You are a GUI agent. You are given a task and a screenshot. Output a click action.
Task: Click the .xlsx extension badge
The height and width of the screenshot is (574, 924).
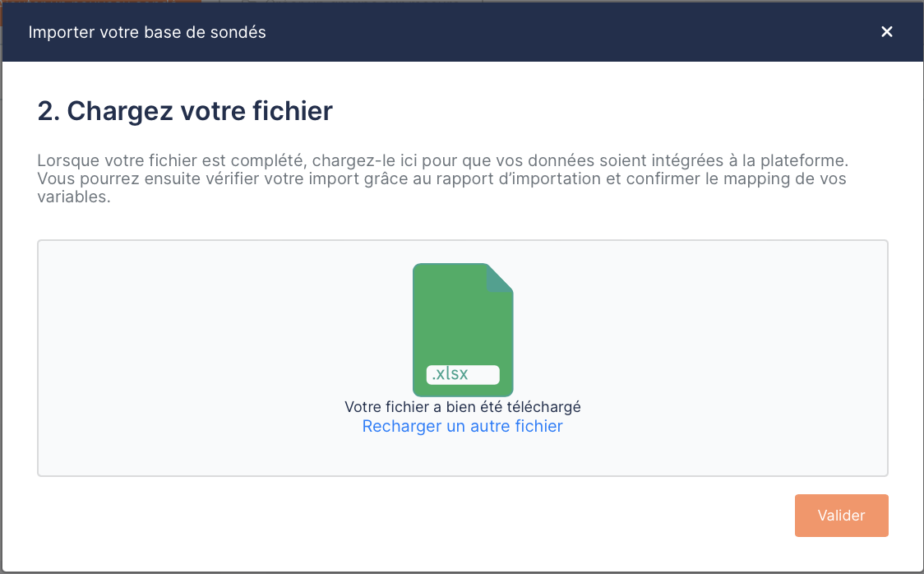pyautogui.click(x=463, y=374)
